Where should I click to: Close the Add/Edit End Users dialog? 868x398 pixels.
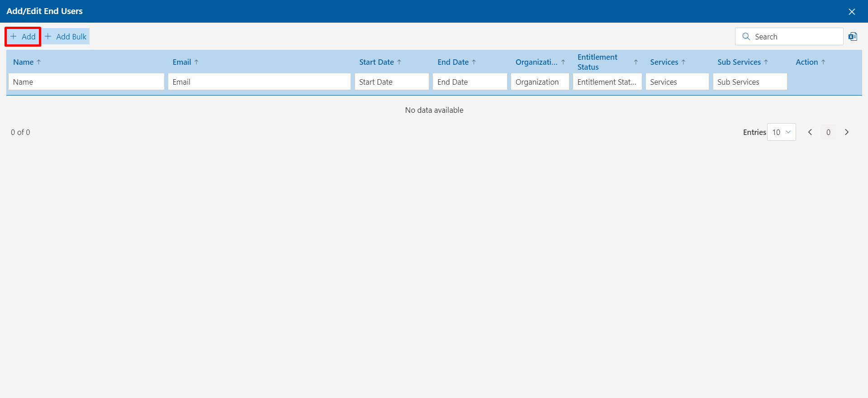[852, 11]
